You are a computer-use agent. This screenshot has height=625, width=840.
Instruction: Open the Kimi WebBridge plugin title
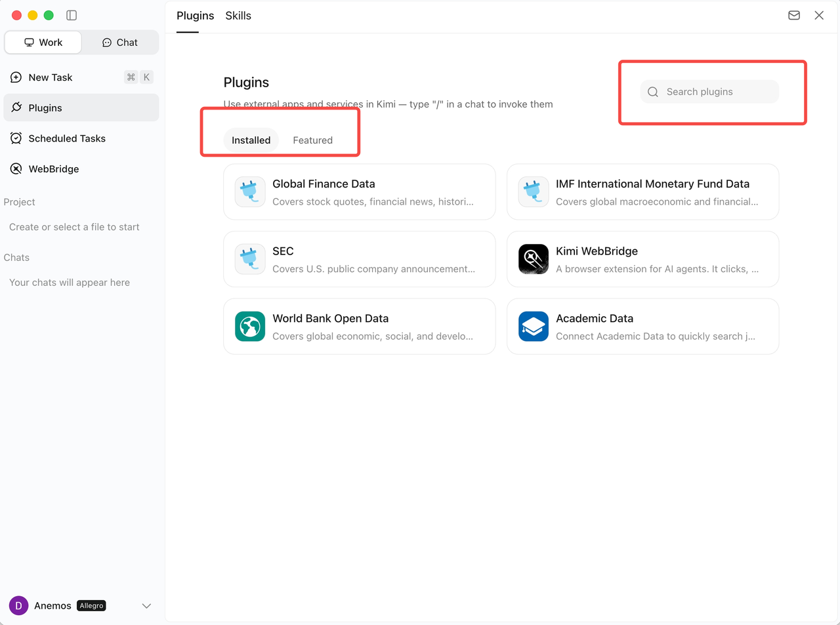[x=597, y=251]
